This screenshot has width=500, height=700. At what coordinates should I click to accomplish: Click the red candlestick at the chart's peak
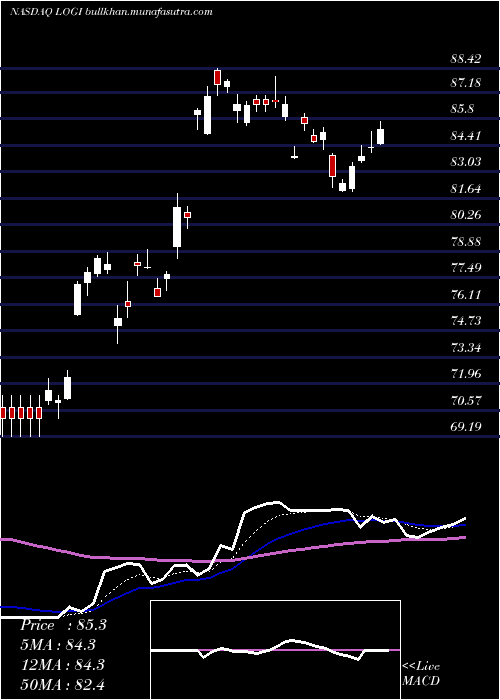pyautogui.click(x=217, y=79)
